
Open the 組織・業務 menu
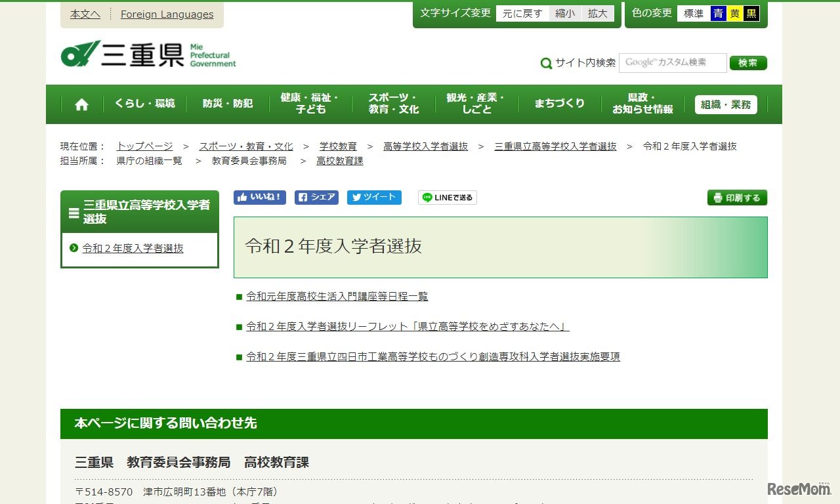725,104
